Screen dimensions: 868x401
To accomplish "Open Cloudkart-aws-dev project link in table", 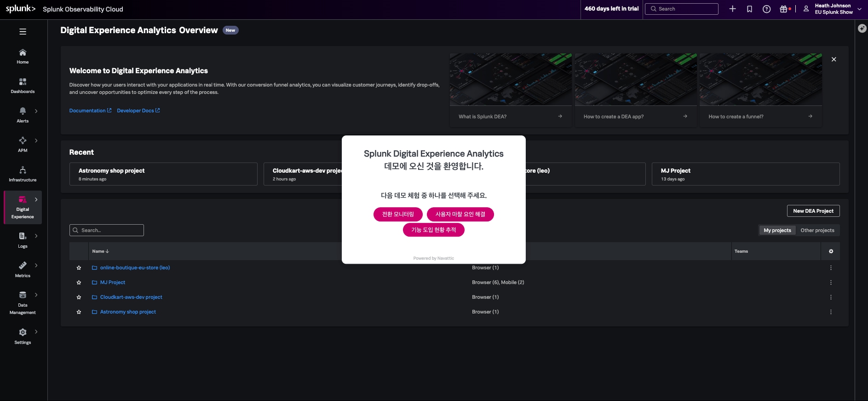I will point(131,297).
